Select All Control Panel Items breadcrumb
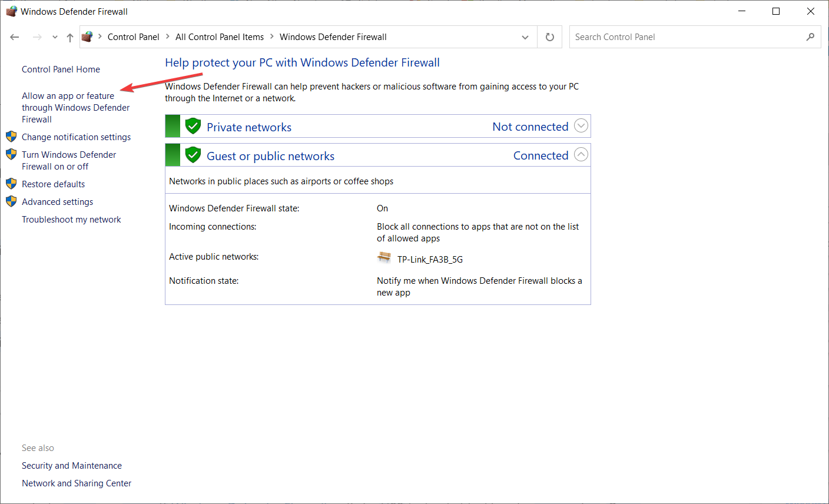829x504 pixels. click(x=220, y=37)
